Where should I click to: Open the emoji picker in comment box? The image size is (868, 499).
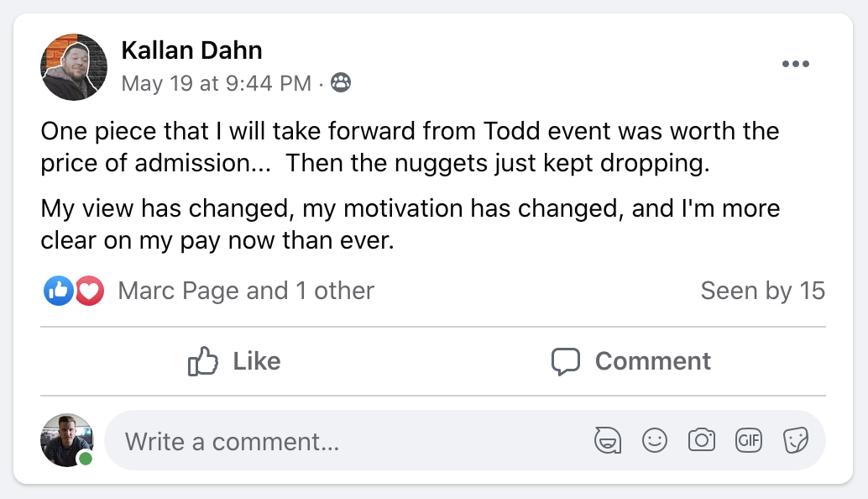click(x=654, y=441)
